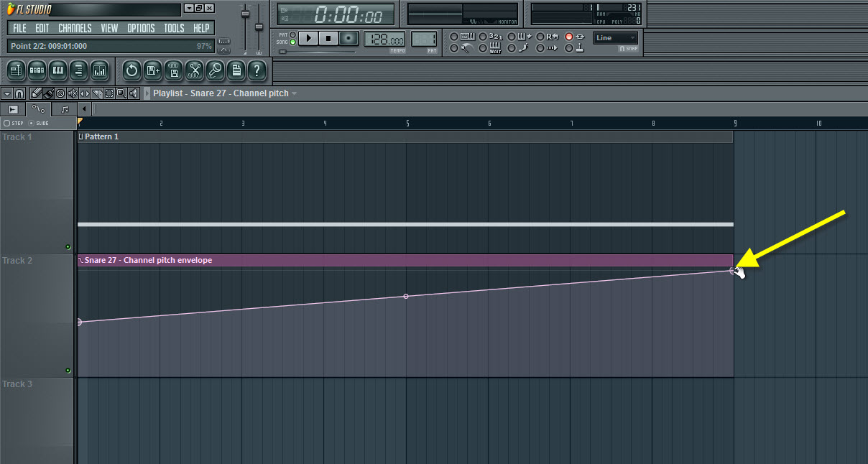Viewport: 868px width, 464px height.
Task: Open the TOOLS menu
Action: coord(174,28)
